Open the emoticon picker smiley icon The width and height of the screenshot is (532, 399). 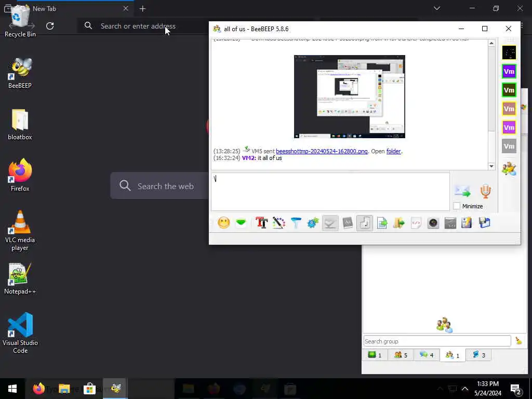[x=223, y=223]
